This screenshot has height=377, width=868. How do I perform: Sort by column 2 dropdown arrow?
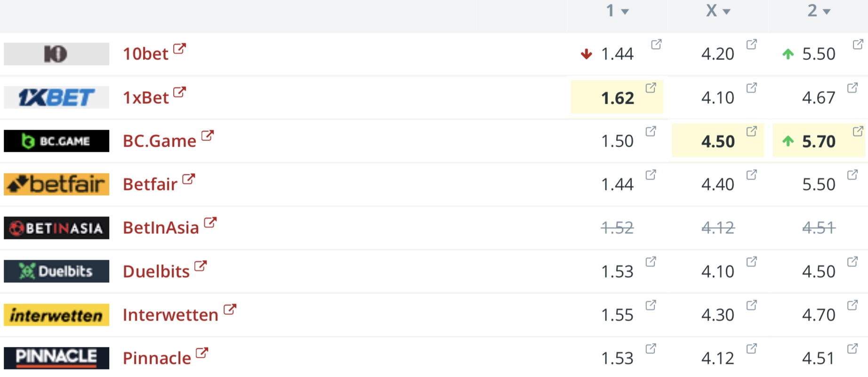click(x=827, y=12)
